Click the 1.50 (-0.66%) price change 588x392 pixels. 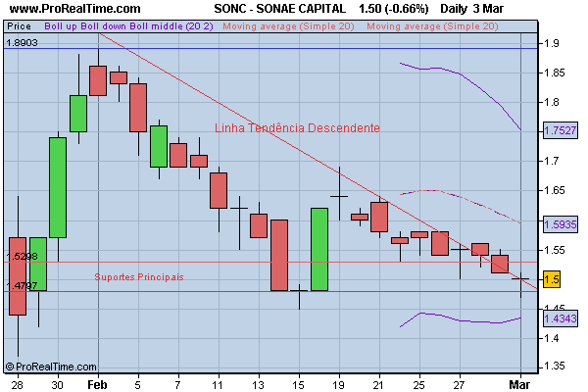[x=393, y=9]
